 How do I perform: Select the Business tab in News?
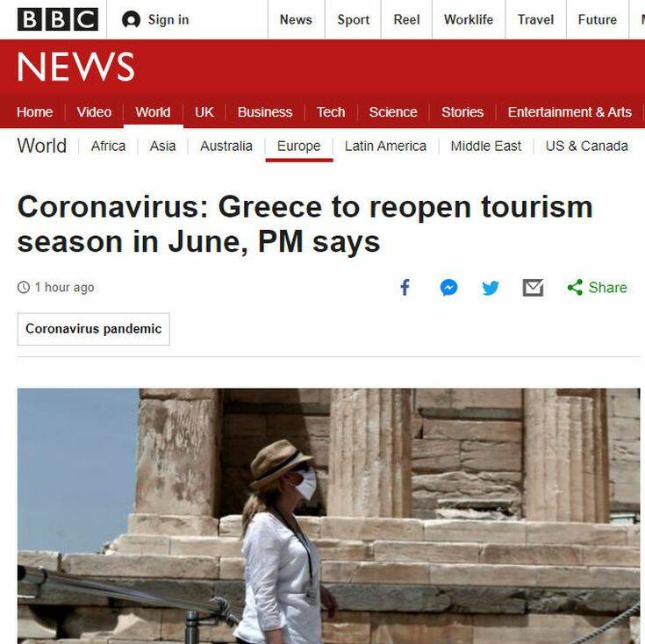coord(265,111)
